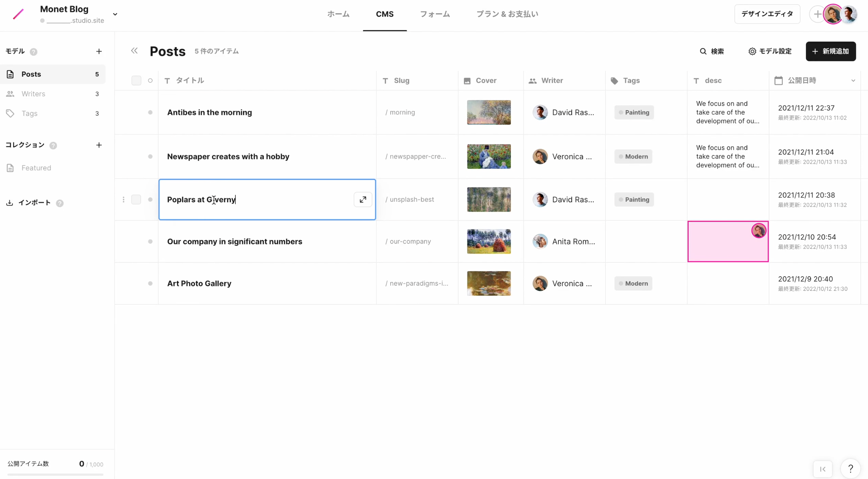Click the pink Studio logo icon

coord(18,14)
